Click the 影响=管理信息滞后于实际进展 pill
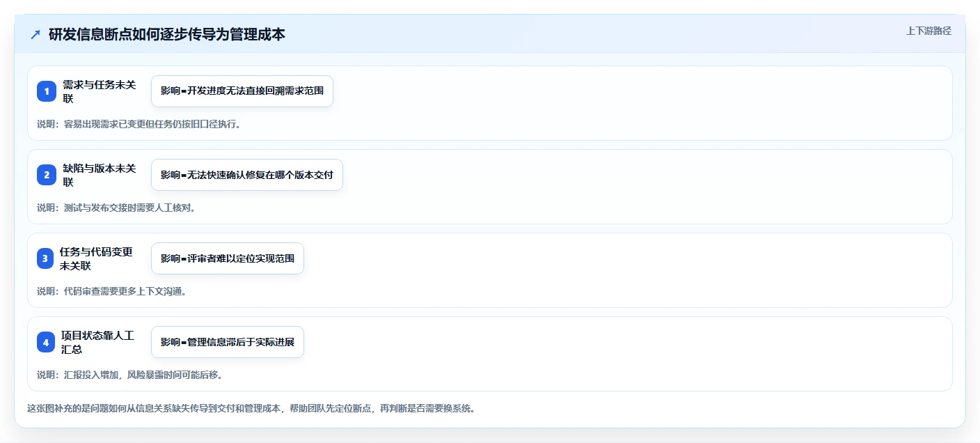This screenshot has height=443, width=980. click(228, 342)
